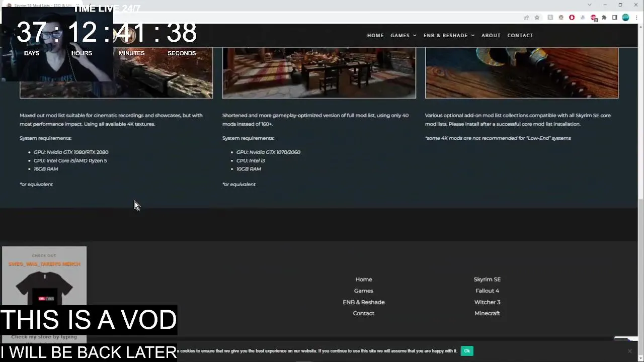Click the Contact footer link
Image resolution: width=644 pixels, height=362 pixels.
click(364, 313)
